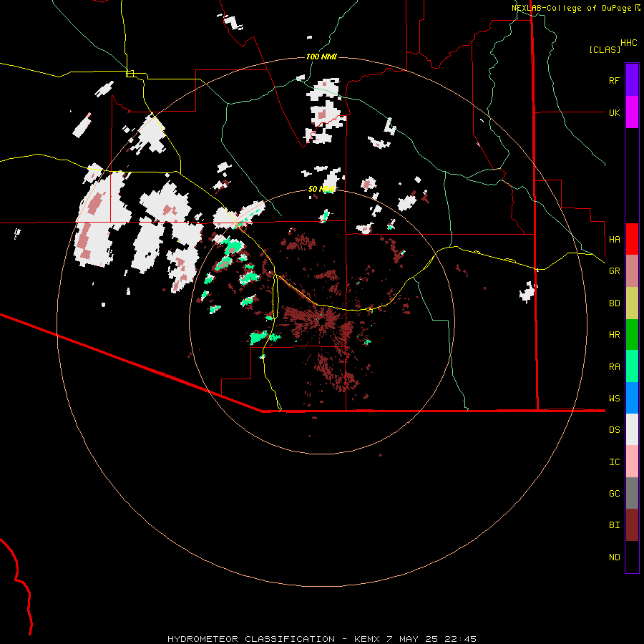644x644 pixels.
Task: Select the BD yellow legend swatch
Action: pos(632,303)
